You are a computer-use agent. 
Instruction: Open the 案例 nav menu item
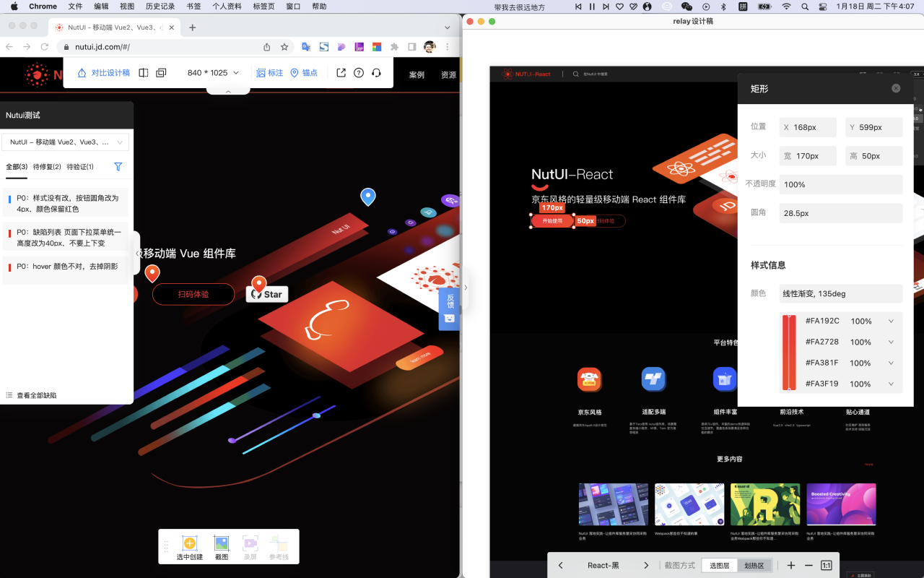pyautogui.click(x=417, y=75)
